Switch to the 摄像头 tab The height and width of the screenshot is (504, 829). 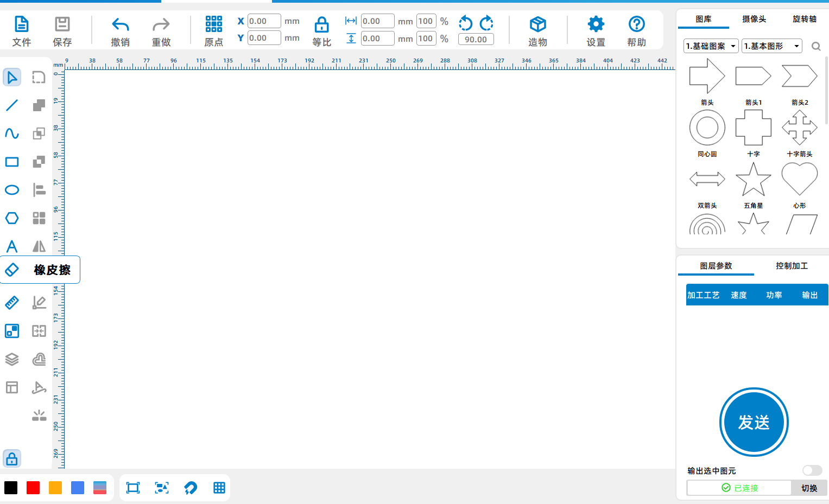tap(754, 19)
